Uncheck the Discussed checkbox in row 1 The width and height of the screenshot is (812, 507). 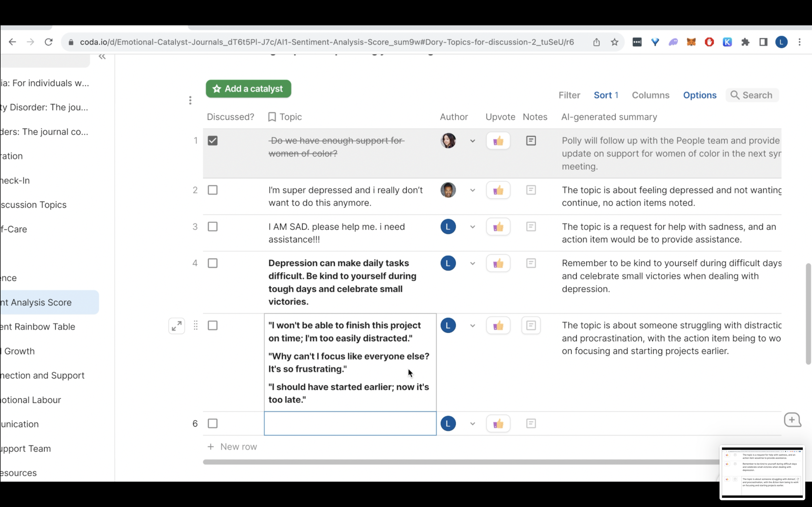click(x=212, y=141)
